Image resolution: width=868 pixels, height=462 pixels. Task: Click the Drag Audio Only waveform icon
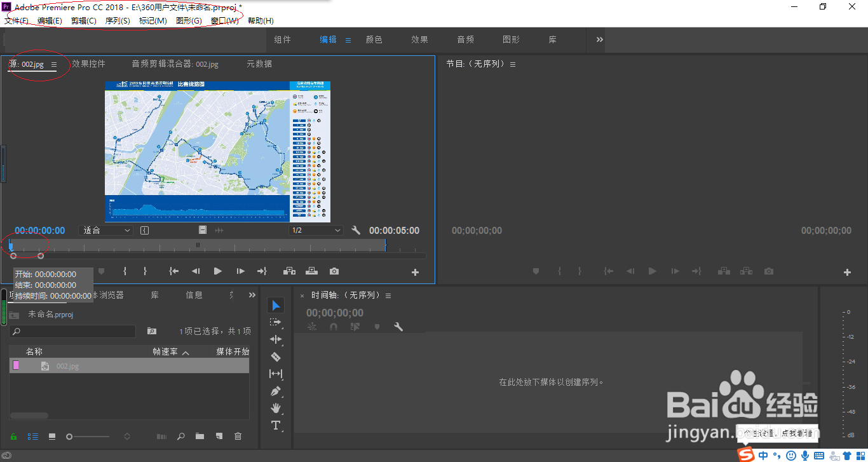pos(220,230)
